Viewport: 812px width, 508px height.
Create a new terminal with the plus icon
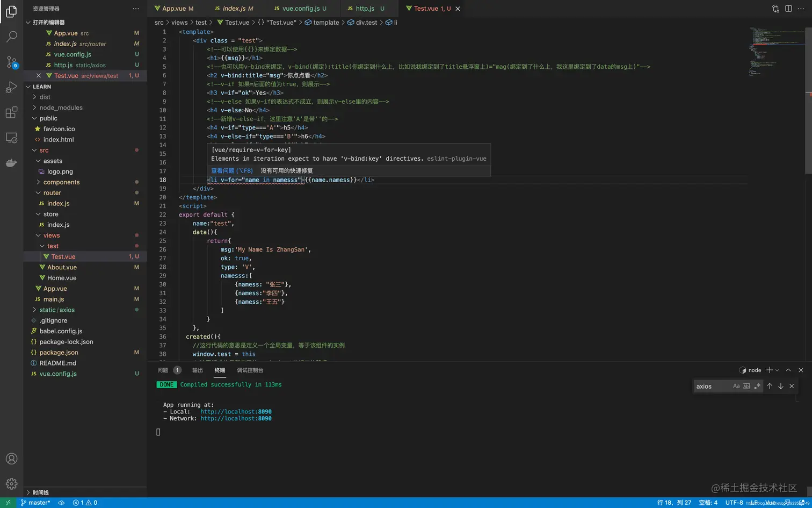pyautogui.click(x=769, y=370)
